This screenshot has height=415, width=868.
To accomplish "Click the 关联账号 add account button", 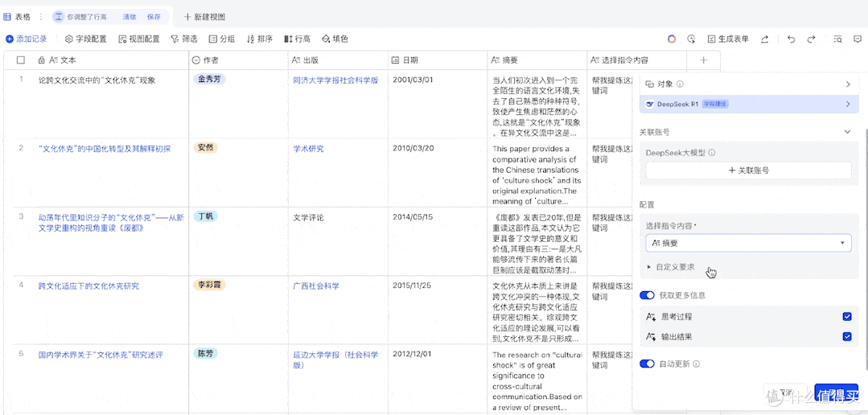I will tap(748, 171).
